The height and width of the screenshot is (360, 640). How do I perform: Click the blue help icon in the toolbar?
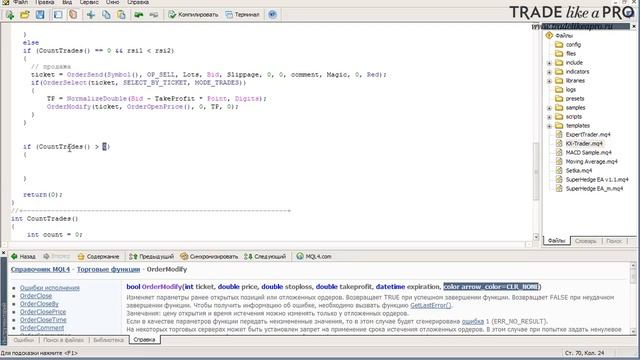[272, 15]
